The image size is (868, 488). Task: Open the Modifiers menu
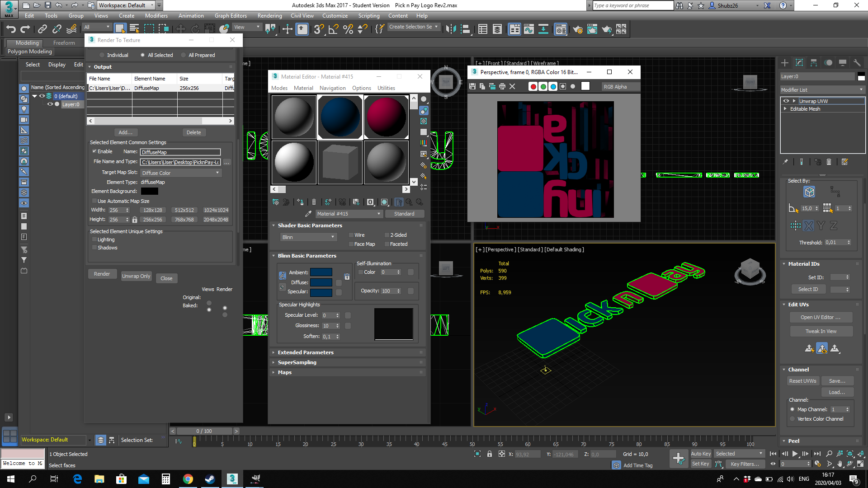156,16
